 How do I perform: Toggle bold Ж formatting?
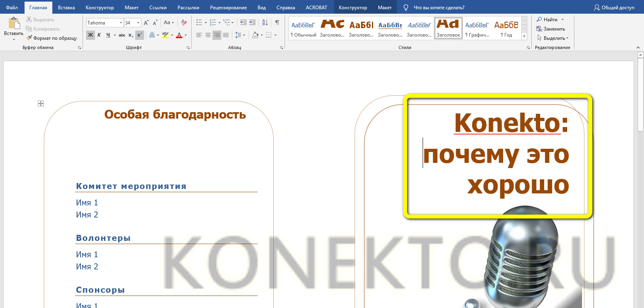click(x=91, y=35)
